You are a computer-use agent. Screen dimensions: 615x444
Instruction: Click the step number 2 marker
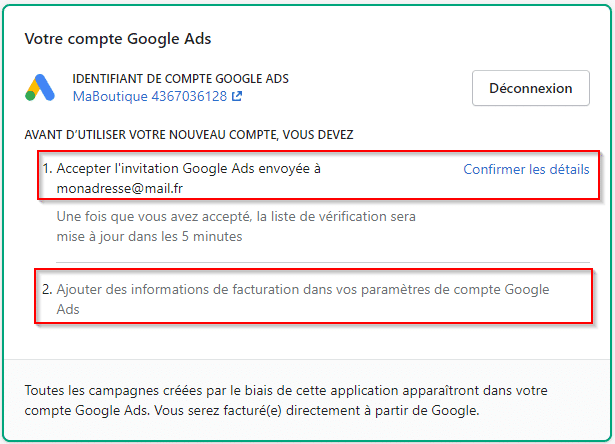coord(47,289)
